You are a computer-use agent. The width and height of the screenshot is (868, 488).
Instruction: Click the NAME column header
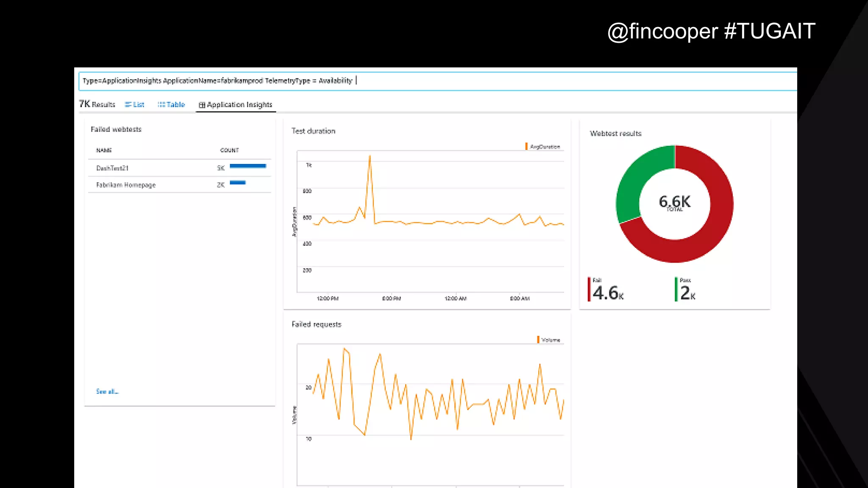pyautogui.click(x=104, y=150)
